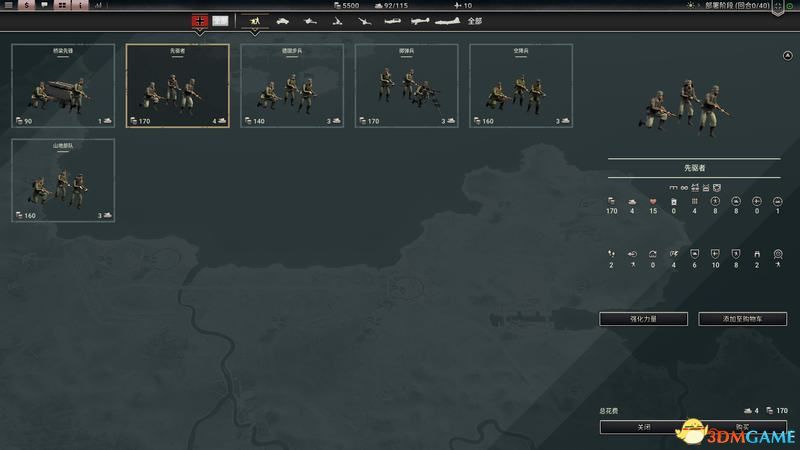Click the shield with airplane defense icon
Image resolution: width=800 pixels, height=450 pixels.
coord(715,254)
